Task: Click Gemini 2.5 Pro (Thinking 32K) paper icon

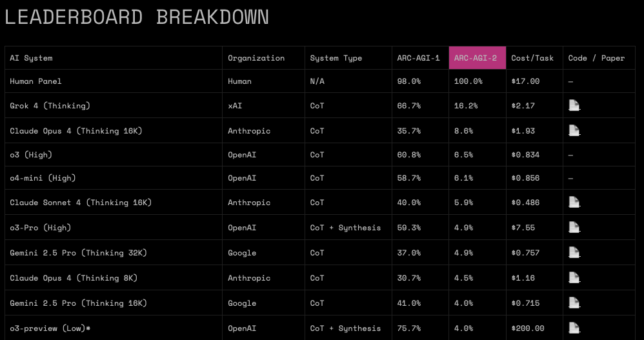Action: click(x=574, y=252)
